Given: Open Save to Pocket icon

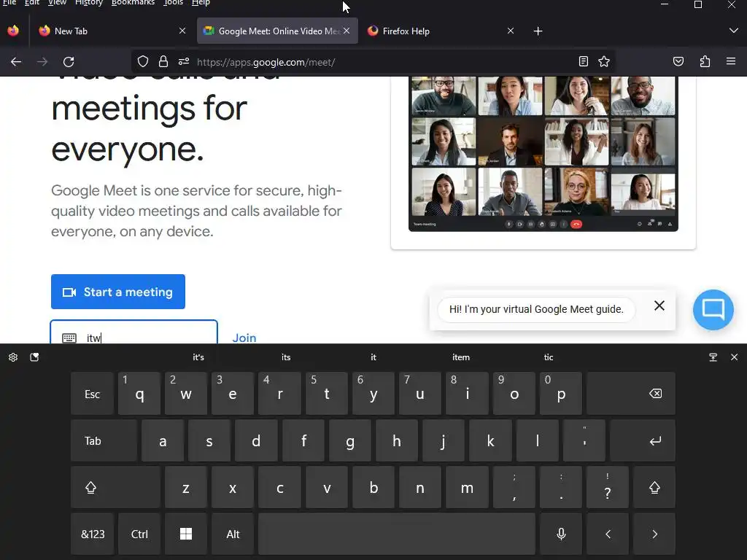Looking at the screenshot, I should (678, 61).
